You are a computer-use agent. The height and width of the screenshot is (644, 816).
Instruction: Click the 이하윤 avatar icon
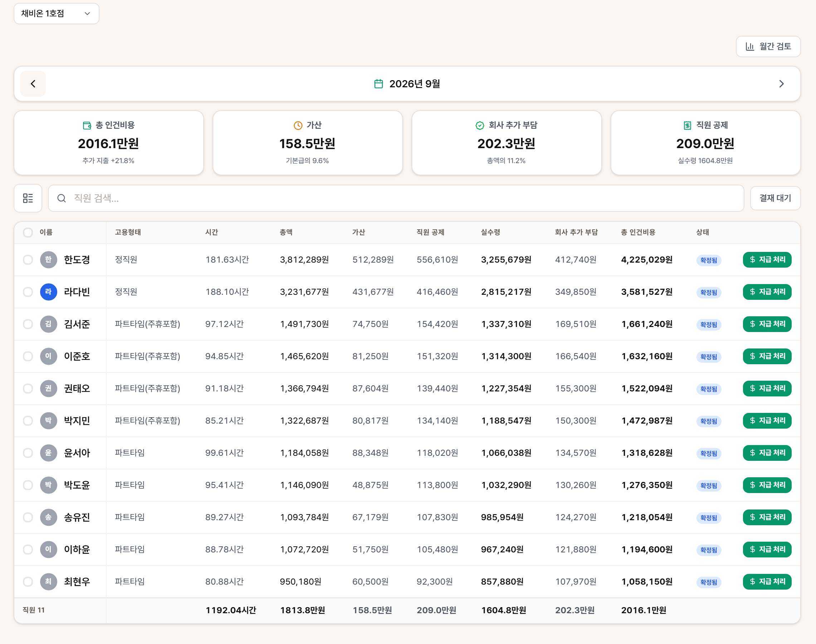click(x=48, y=550)
